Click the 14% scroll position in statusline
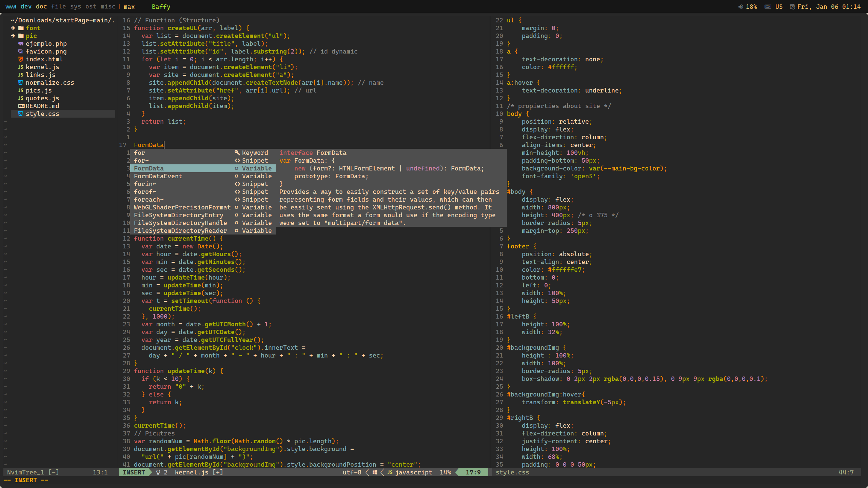Image resolution: width=868 pixels, height=488 pixels. 445,472
